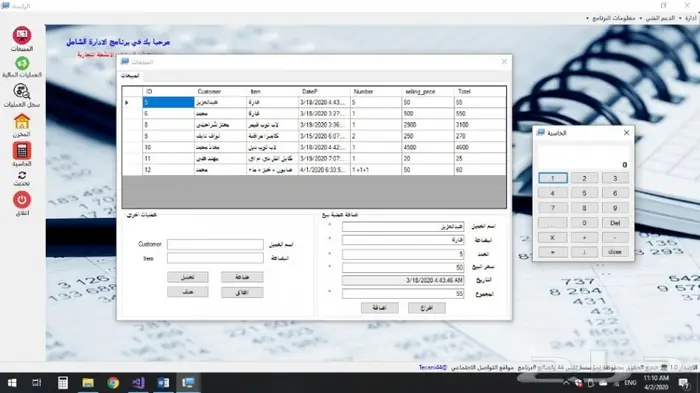
Task: Click the Tecani44@ link in status bar
Action: pos(433,368)
